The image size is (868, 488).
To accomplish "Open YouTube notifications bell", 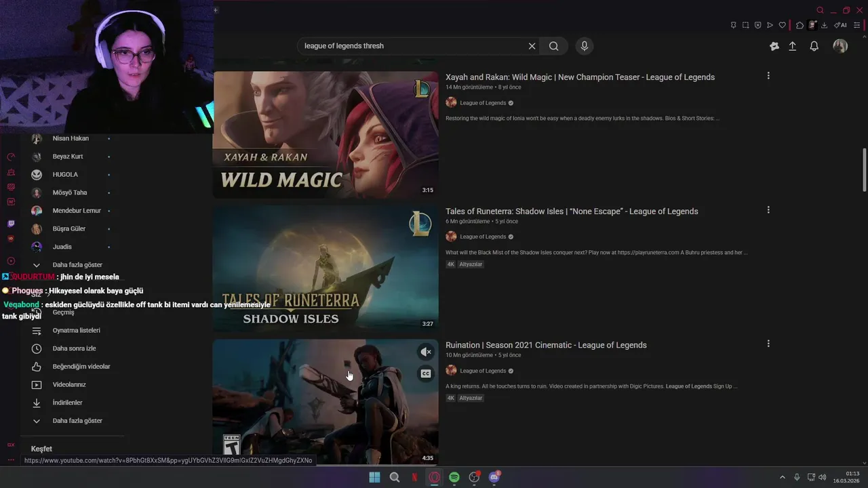I will click(x=814, y=46).
